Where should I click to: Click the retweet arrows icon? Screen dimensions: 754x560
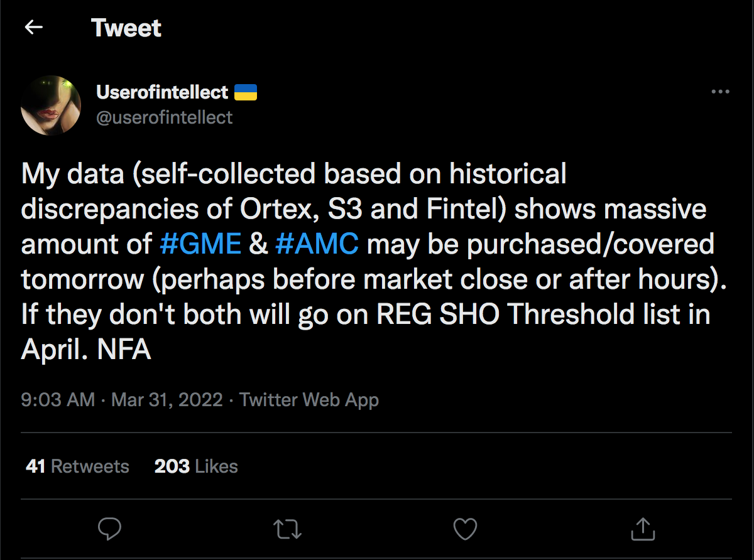tap(288, 529)
